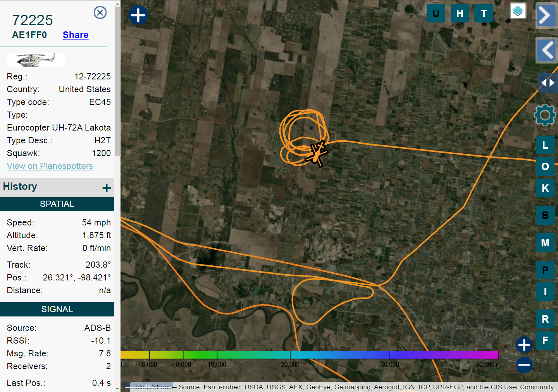Screen dimensions: 558x392
Task: Click the double-arrow sidebar toggle icon
Action: click(548, 83)
